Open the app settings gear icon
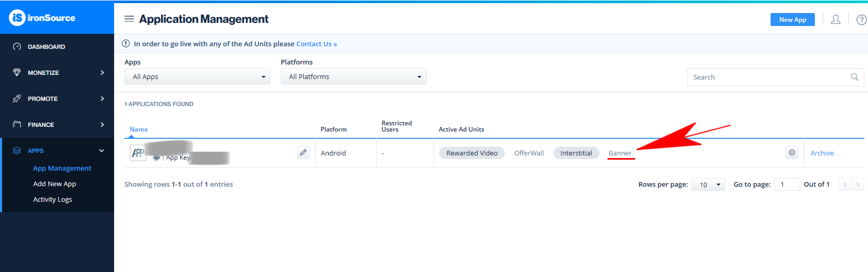 click(x=792, y=152)
